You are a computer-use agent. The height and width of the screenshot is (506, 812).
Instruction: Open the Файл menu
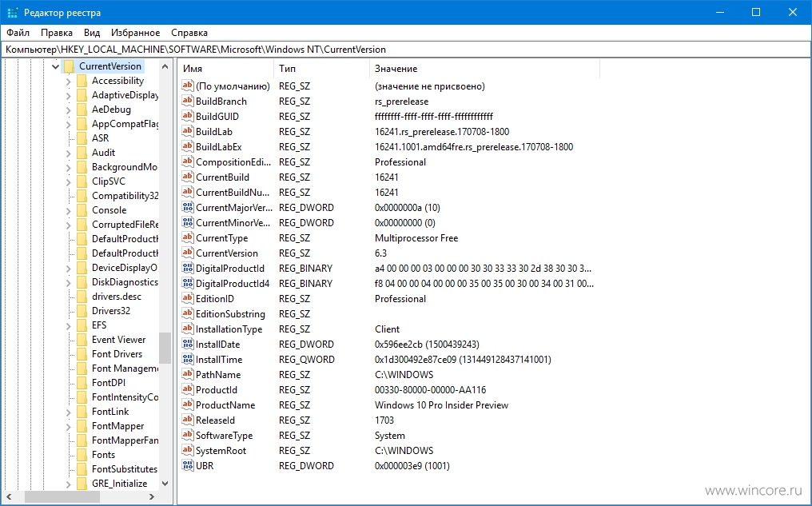(x=18, y=33)
